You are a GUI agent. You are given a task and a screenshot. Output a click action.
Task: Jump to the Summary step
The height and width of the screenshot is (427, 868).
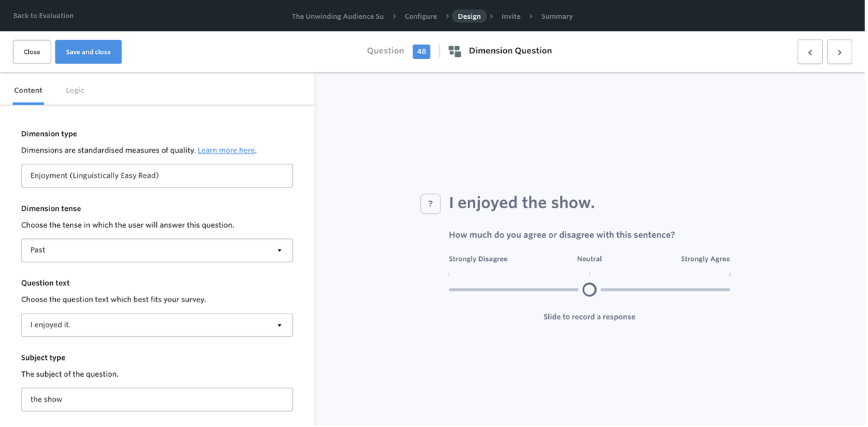pos(557,16)
